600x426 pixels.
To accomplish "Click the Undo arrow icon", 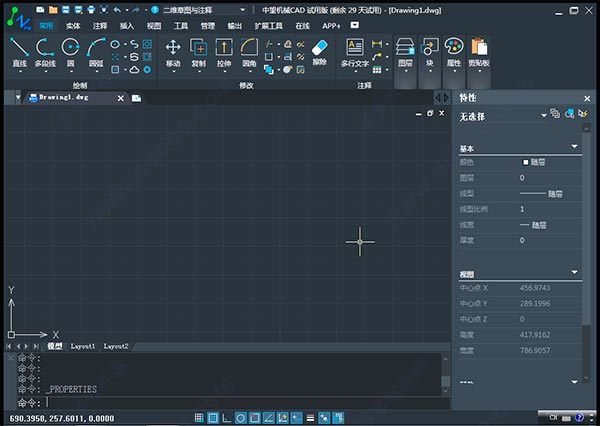I will click(x=117, y=10).
